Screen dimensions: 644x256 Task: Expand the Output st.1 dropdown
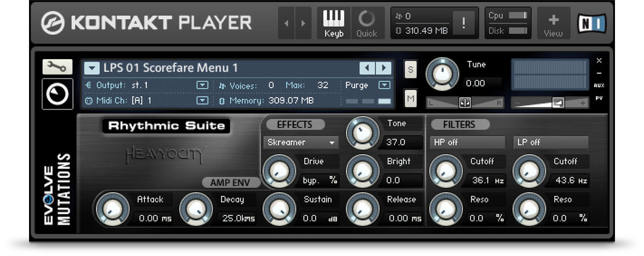tap(202, 85)
